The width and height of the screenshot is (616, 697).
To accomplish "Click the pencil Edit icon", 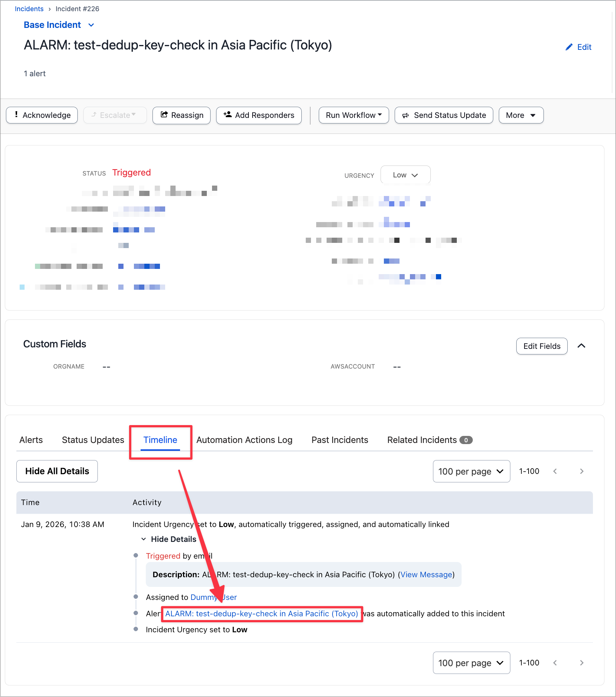I will [569, 47].
